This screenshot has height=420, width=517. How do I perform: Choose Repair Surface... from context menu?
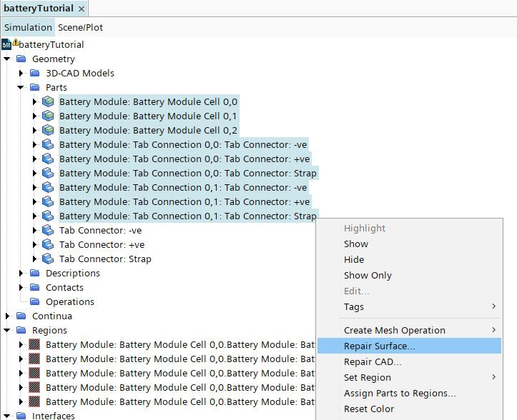379,346
